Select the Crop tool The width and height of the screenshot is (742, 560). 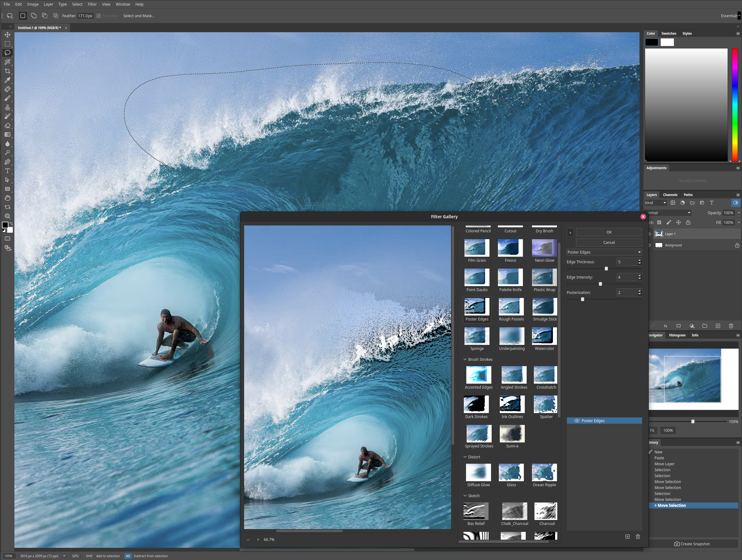click(8, 71)
